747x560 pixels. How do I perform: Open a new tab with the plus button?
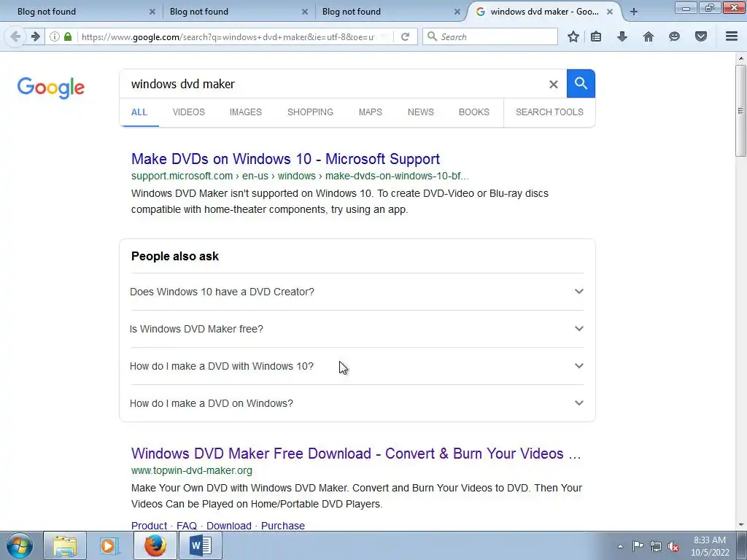pyautogui.click(x=634, y=12)
